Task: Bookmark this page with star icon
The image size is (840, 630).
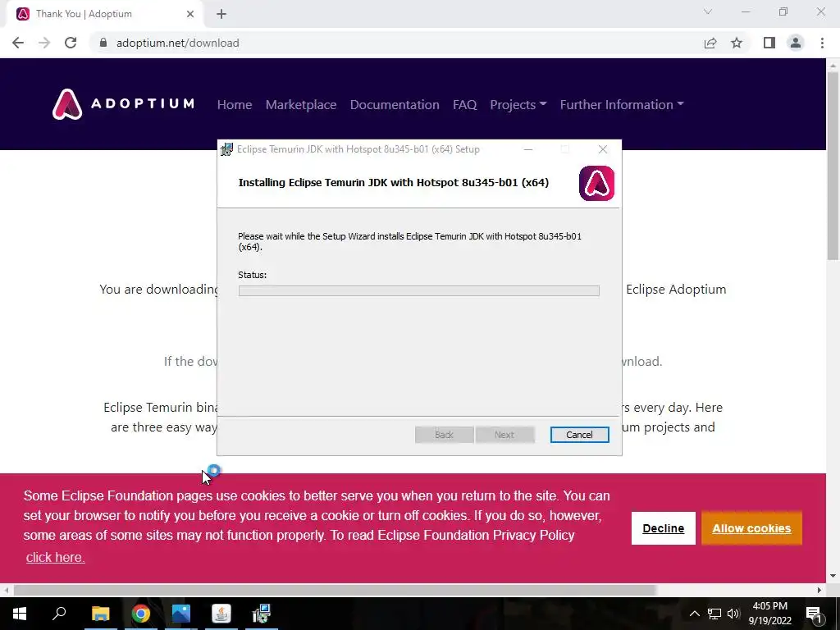Action: 737,43
